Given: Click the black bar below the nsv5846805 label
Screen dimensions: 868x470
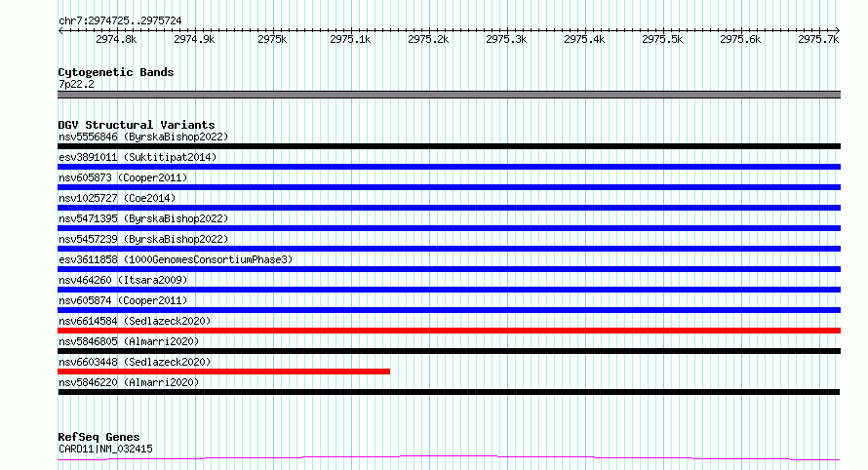Looking at the screenshot, I should tap(449, 351).
